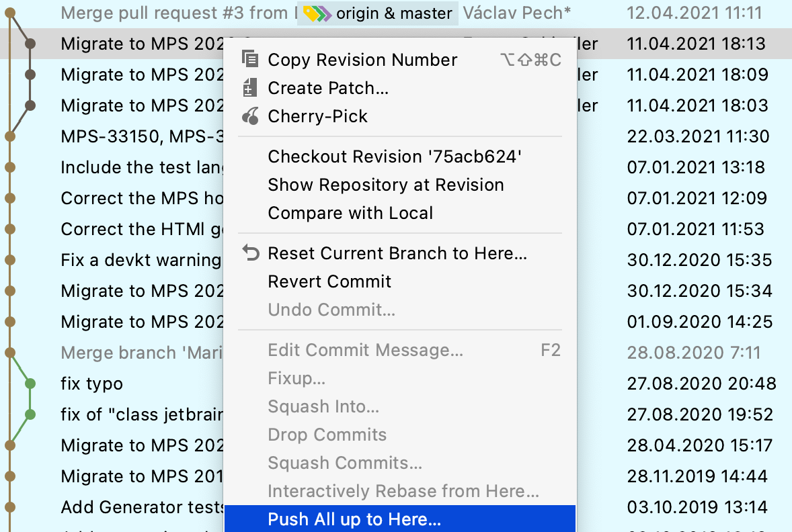
Task: Select Squash Commits… in the menu
Action: pyautogui.click(x=345, y=463)
